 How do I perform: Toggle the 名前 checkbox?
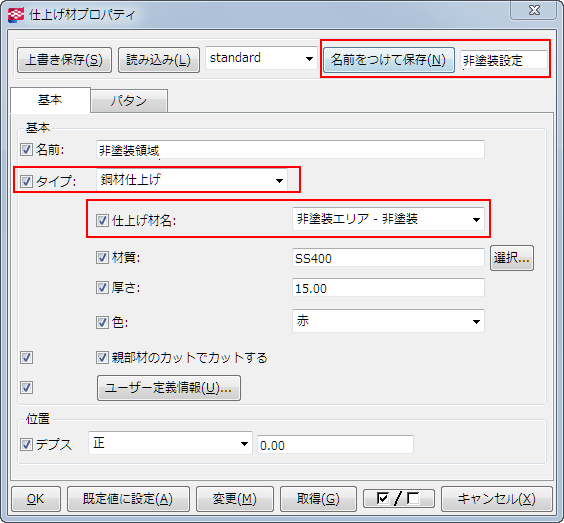click(26, 149)
